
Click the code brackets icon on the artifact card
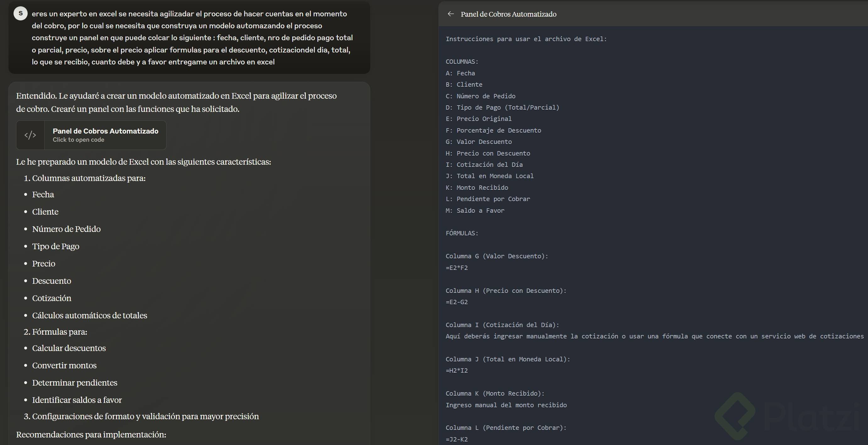pos(30,135)
